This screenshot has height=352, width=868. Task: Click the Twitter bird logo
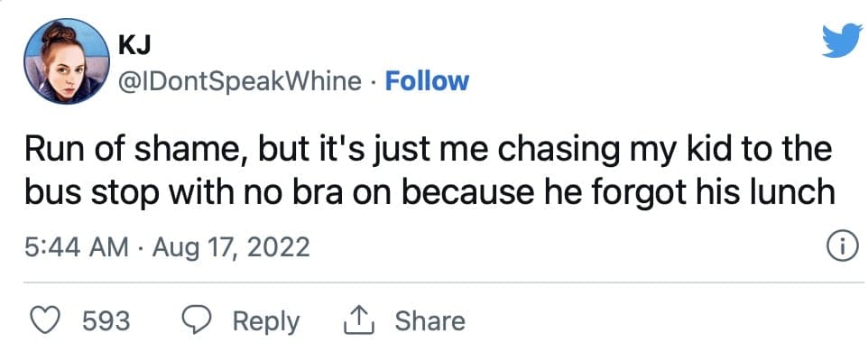[x=842, y=42]
